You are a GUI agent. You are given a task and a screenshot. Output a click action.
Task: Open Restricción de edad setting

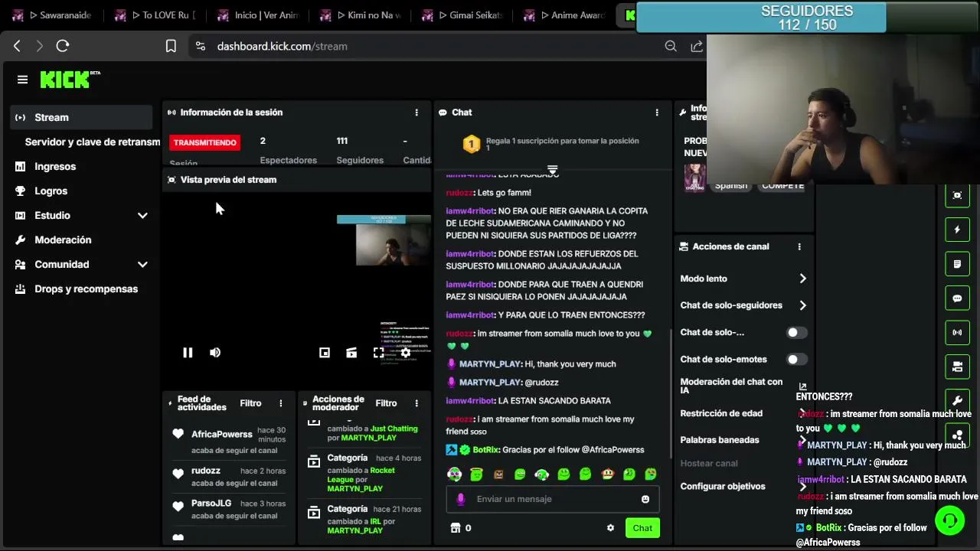point(743,413)
